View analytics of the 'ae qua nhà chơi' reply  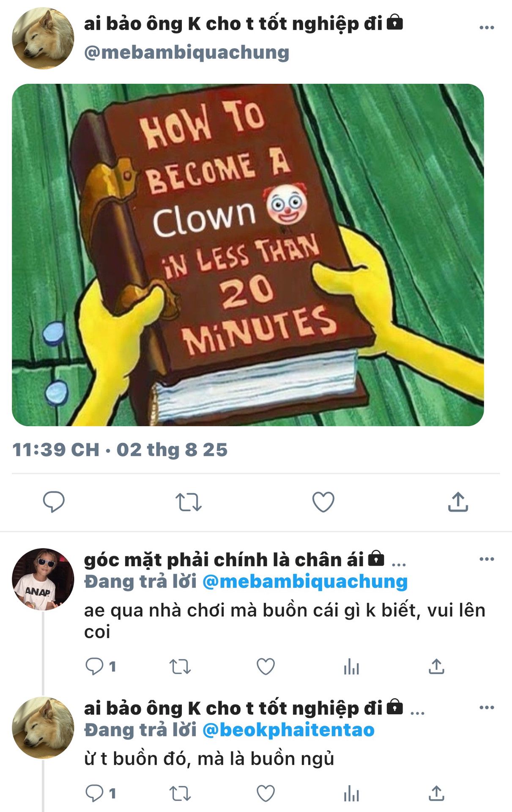(x=351, y=667)
